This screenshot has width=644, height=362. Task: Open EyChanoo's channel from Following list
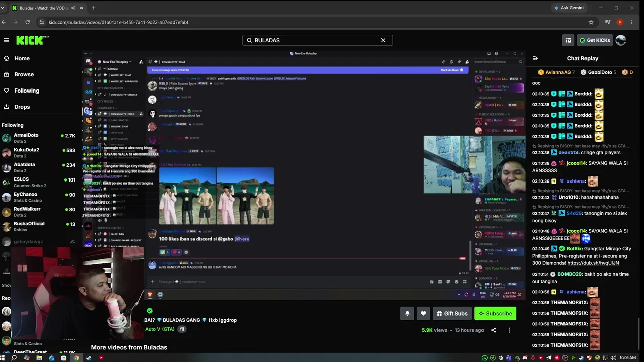pyautogui.click(x=39, y=197)
